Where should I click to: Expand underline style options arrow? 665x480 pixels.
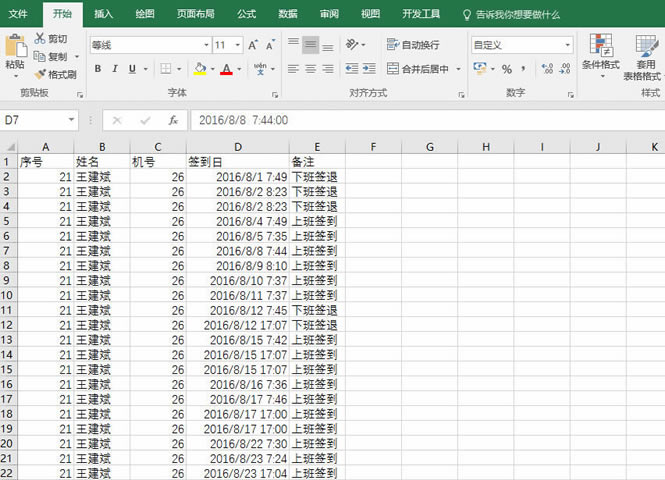point(145,69)
